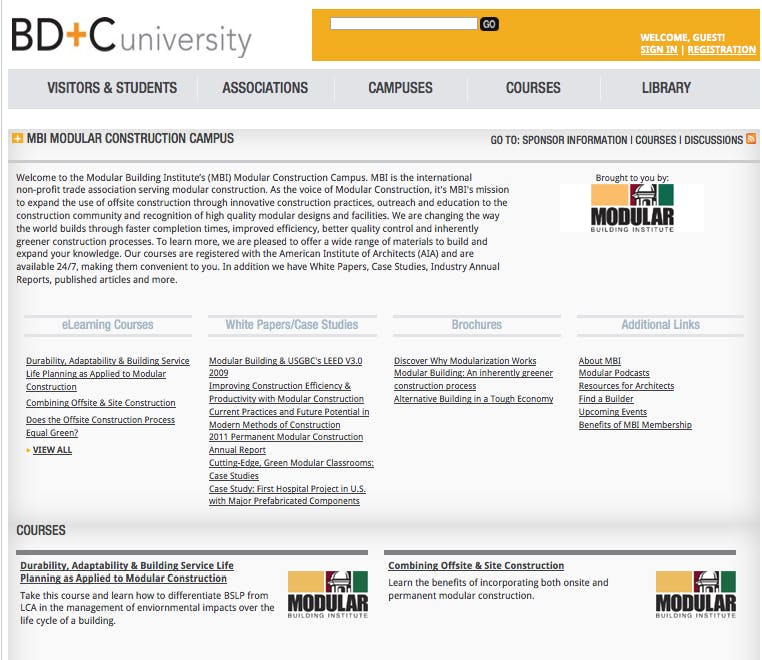Screen dimensions: 762x660
Task: Select the Library menu item
Action: click(666, 88)
